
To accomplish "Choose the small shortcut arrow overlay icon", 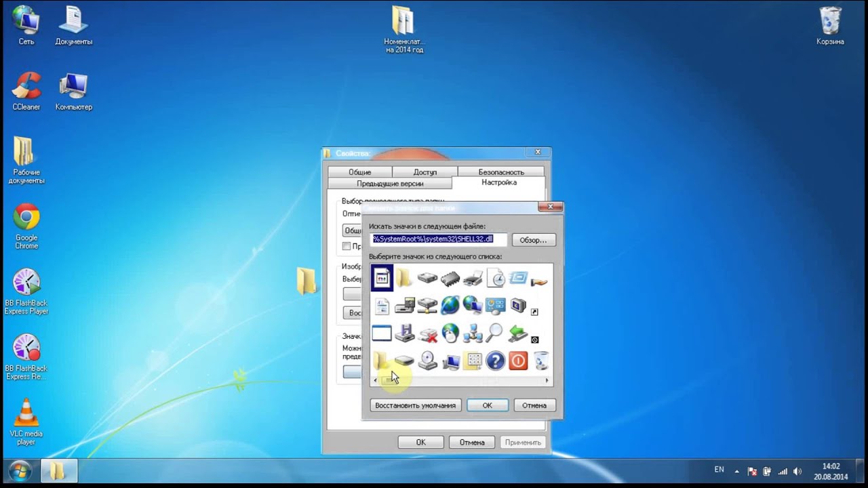I will pyautogui.click(x=534, y=312).
